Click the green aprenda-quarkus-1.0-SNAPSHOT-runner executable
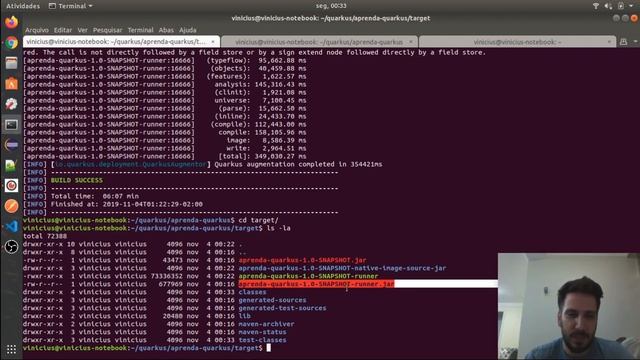This screenshot has width=640, height=360. point(308,276)
